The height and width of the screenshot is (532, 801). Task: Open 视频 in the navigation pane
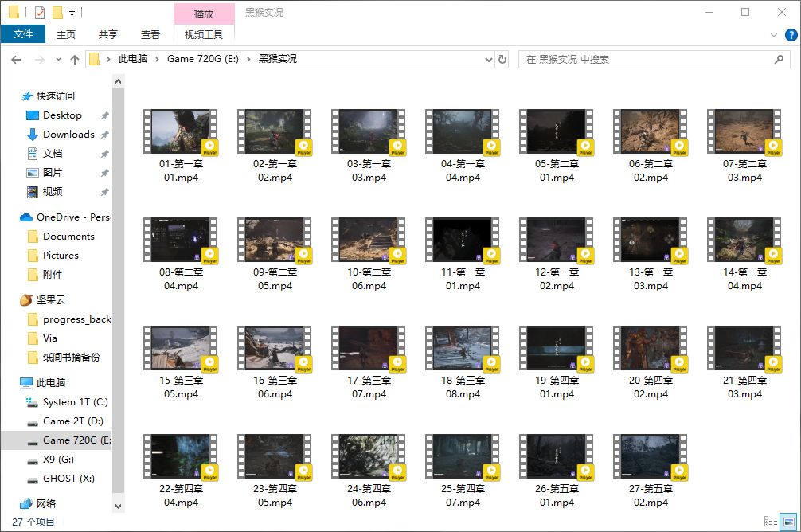click(x=52, y=192)
